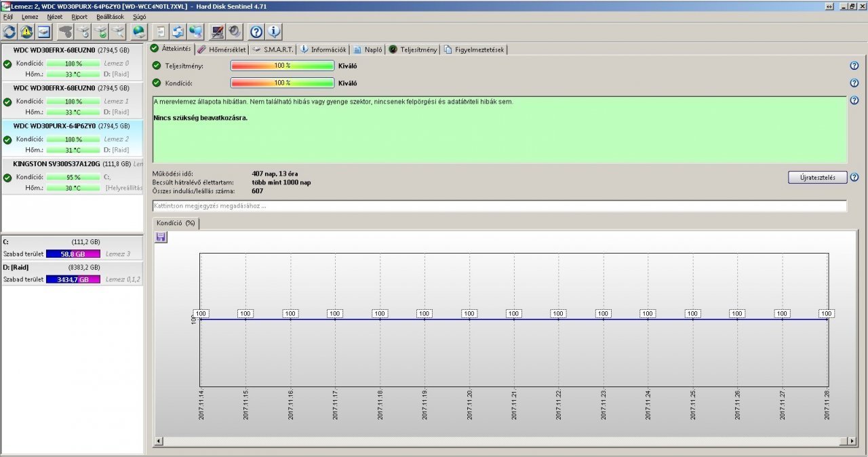Save the graph using the floppy disk icon
868x457 pixels.
coord(161,237)
